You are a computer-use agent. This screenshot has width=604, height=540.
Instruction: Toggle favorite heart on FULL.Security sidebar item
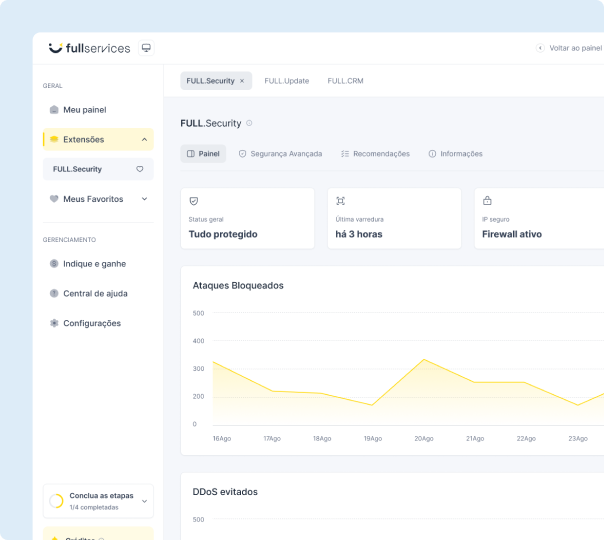tap(140, 170)
